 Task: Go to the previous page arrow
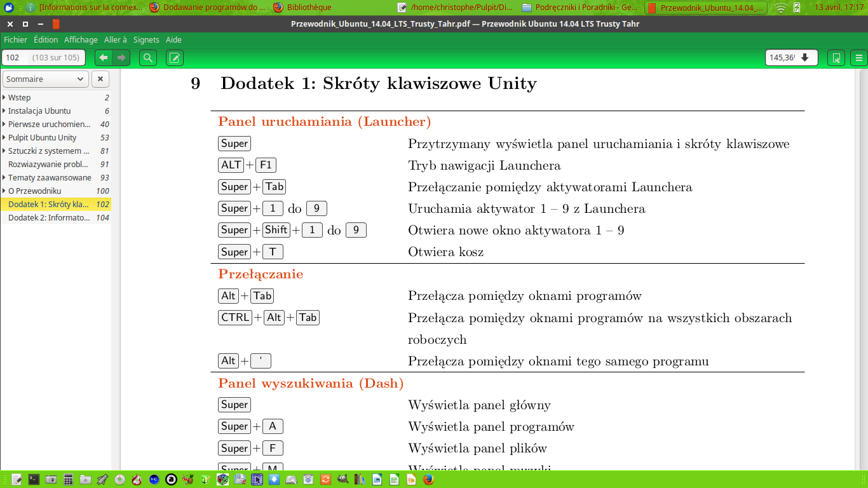[x=104, y=58]
